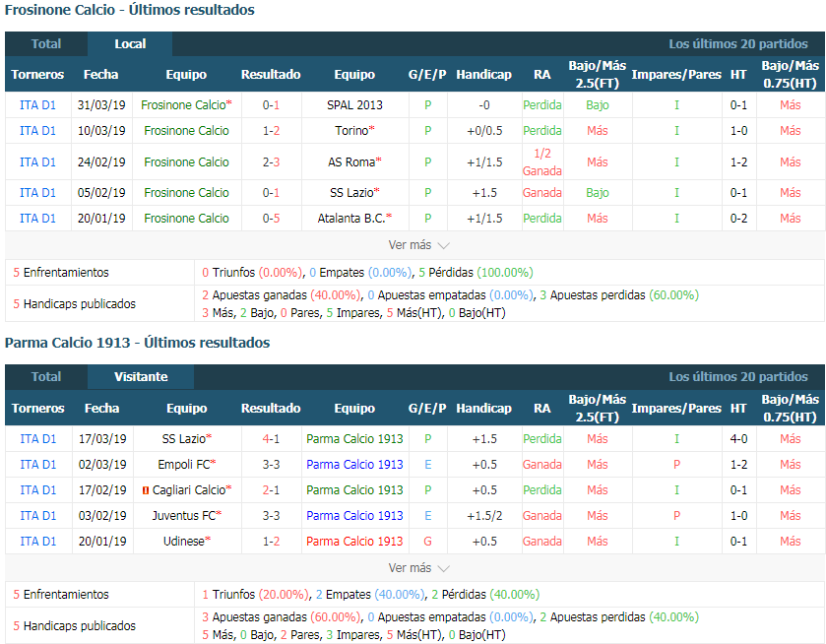Click result 4-1 in SS Lazio Parma row
Image resolution: width=826 pixels, height=644 pixels.
pyautogui.click(x=271, y=439)
